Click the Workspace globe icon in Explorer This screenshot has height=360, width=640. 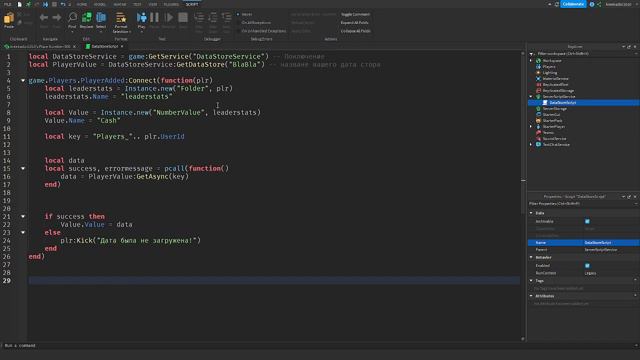point(538,60)
